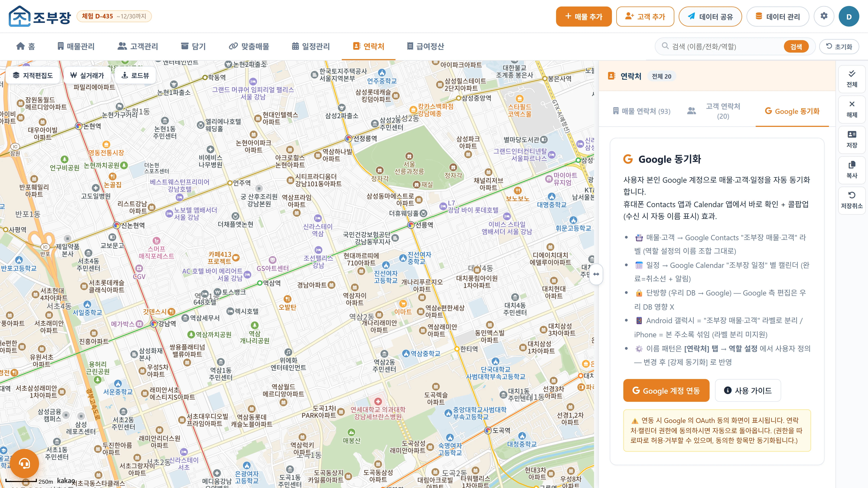
Task: Click the 강남세브란스병원 hospital marker
Action: pyautogui.click(x=378, y=401)
